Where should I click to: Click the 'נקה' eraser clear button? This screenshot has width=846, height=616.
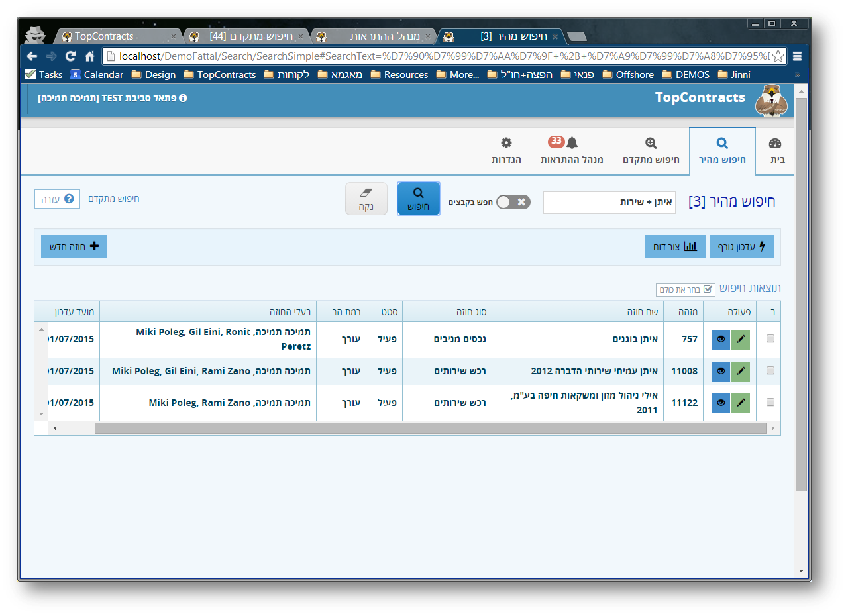[x=366, y=199]
